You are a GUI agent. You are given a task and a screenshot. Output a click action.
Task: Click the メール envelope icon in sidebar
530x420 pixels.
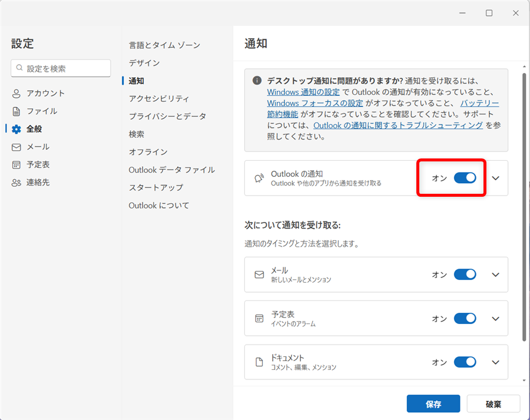click(16, 147)
